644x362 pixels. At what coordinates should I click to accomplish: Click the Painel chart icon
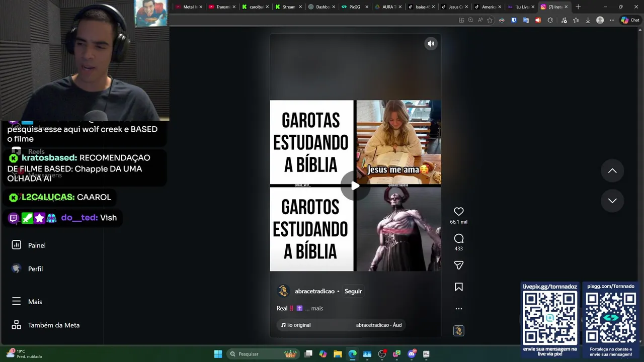16,245
